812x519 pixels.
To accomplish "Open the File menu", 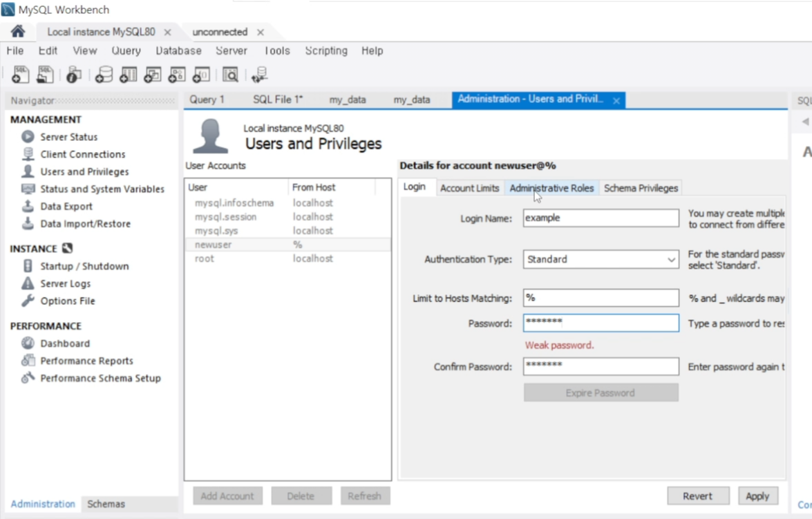I will pyautogui.click(x=15, y=50).
